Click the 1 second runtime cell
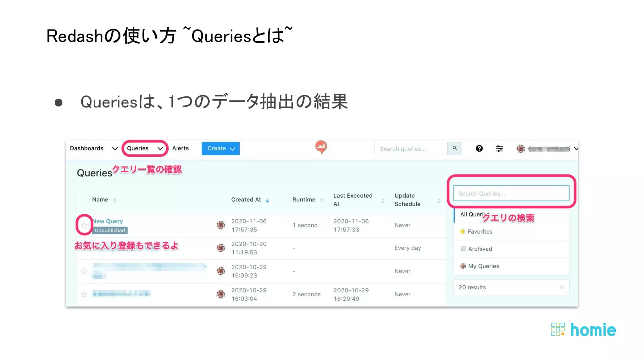Screen dimensions: 644x362 tap(305, 225)
